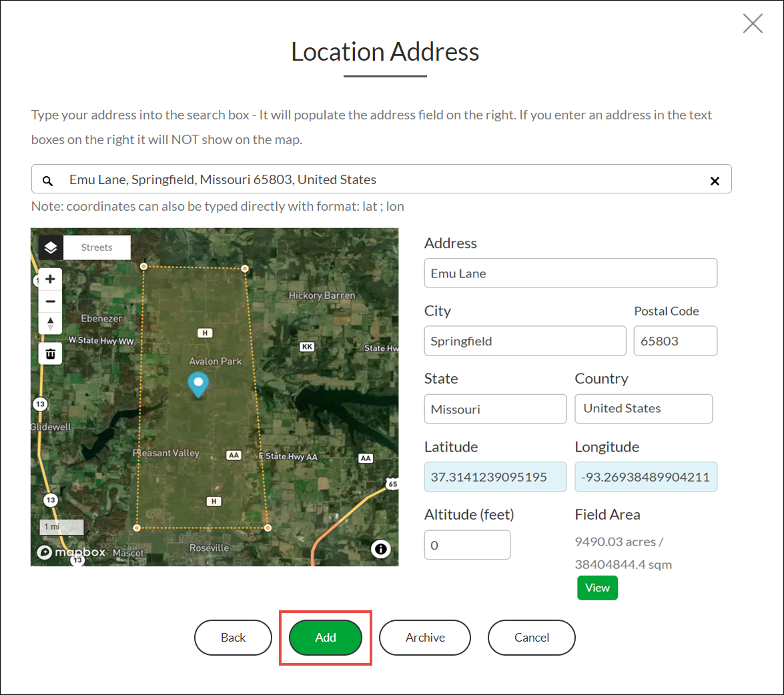Click the Hickory Barren map label
This screenshot has height=695, width=784.
[x=322, y=295]
